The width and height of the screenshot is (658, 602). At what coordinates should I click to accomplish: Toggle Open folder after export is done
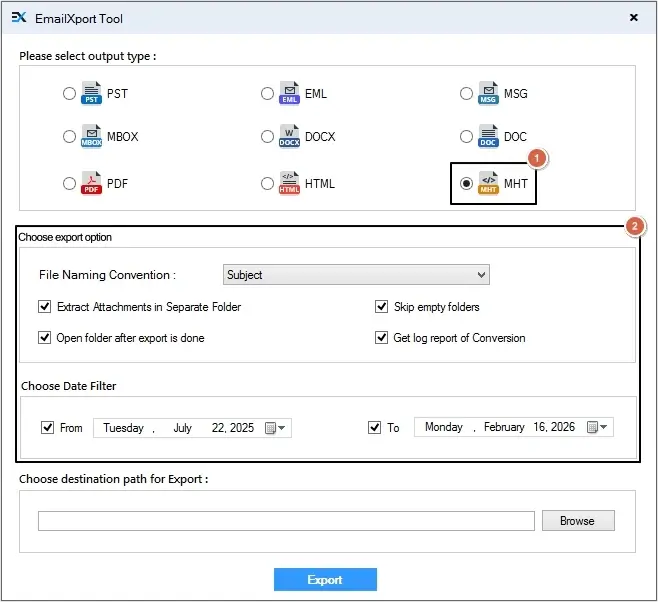44,338
